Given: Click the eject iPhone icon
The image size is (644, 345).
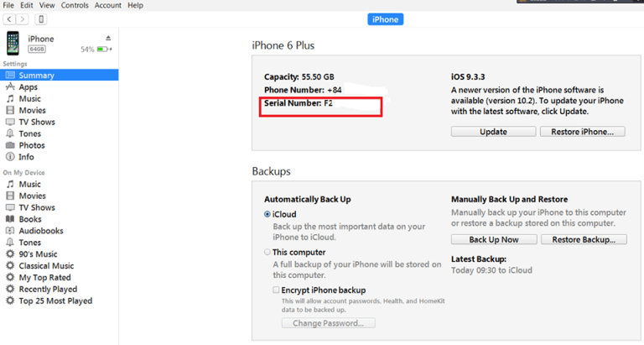Looking at the screenshot, I should pos(108,39).
